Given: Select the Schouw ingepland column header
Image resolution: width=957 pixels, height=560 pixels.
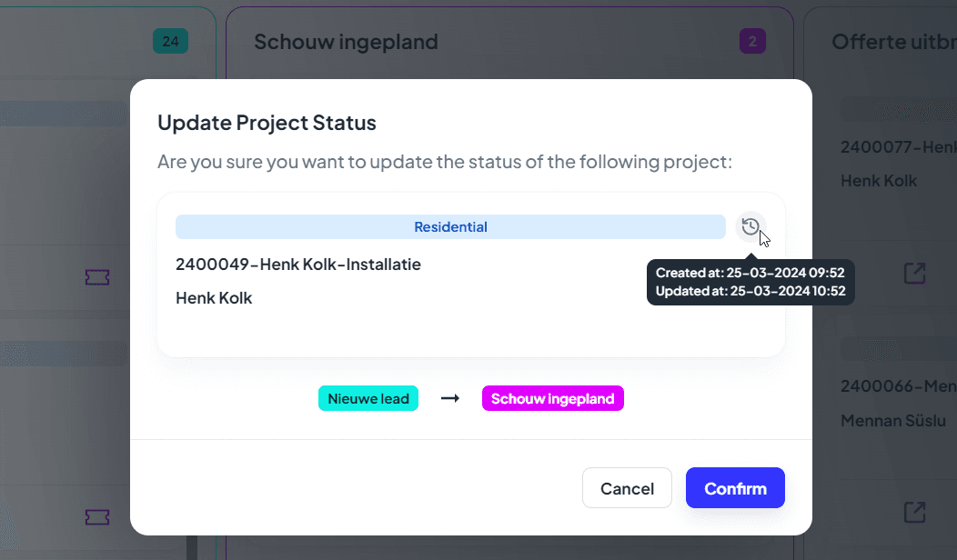Looking at the screenshot, I should click(x=346, y=41).
